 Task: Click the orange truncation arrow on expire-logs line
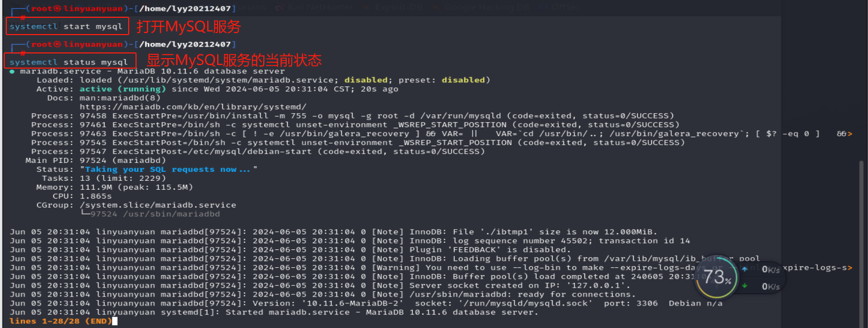click(x=850, y=268)
